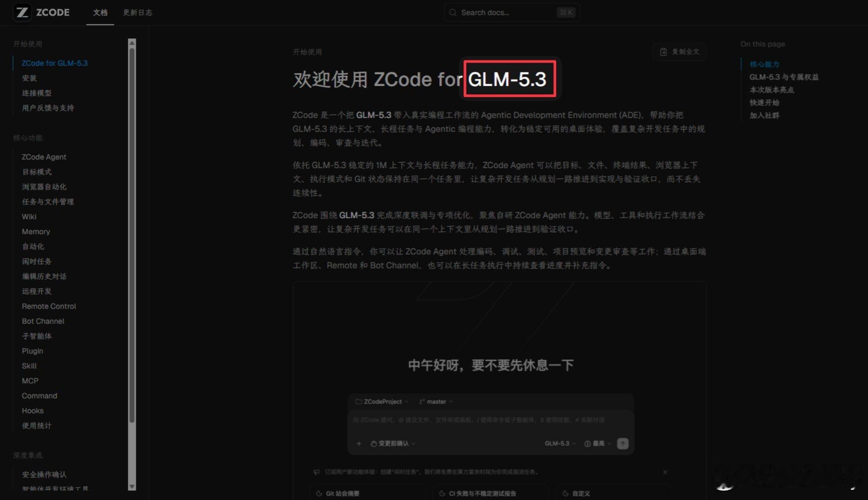The height and width of the screenshot is (500, 868).
Task: Click the ZCode prompt text area
Action: [490, 420]
